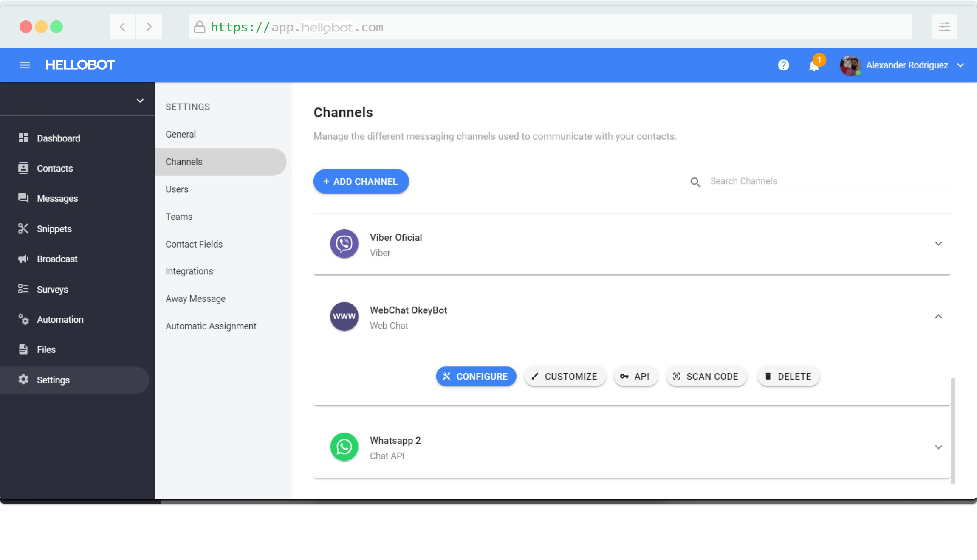This screenshot has width=977, height=560.
Task: Open Surveys in the sidebar
Action: pos(52,290)
